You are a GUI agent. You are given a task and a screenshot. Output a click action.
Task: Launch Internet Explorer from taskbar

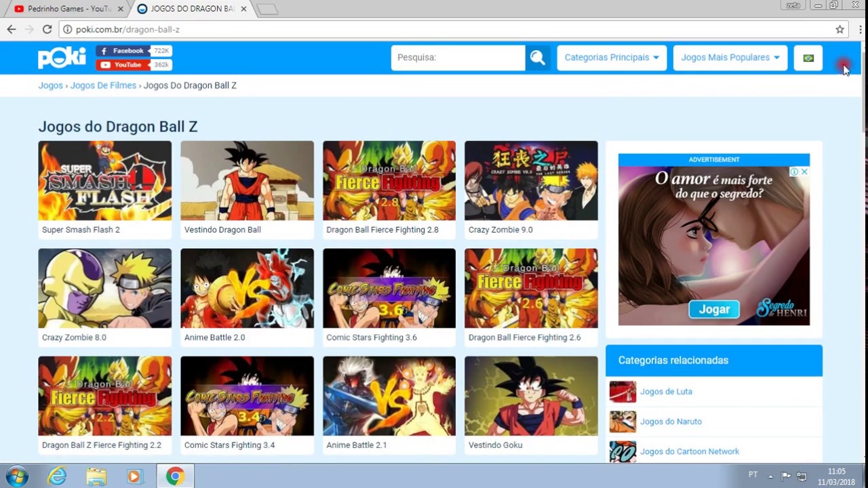(57, 476)
